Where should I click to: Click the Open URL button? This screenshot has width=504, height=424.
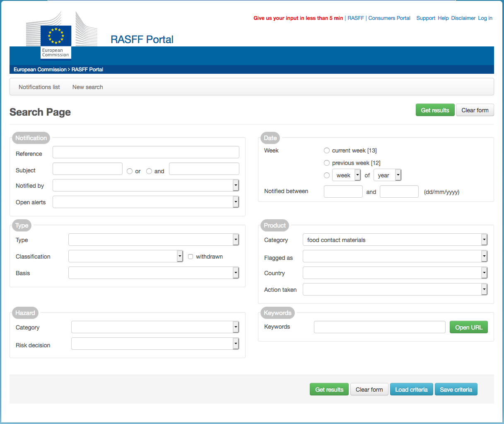coord(469,327)
